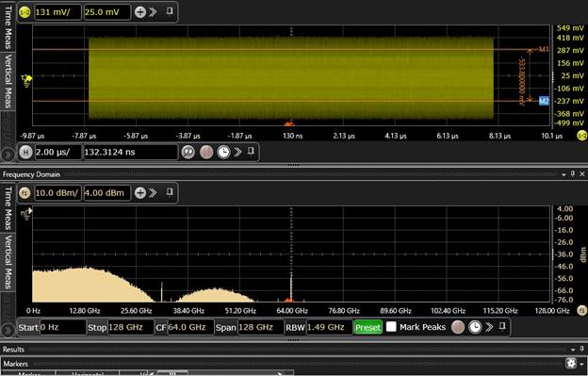Pin the Results panel
Screen dimensions: 588x376
point(582,349)
